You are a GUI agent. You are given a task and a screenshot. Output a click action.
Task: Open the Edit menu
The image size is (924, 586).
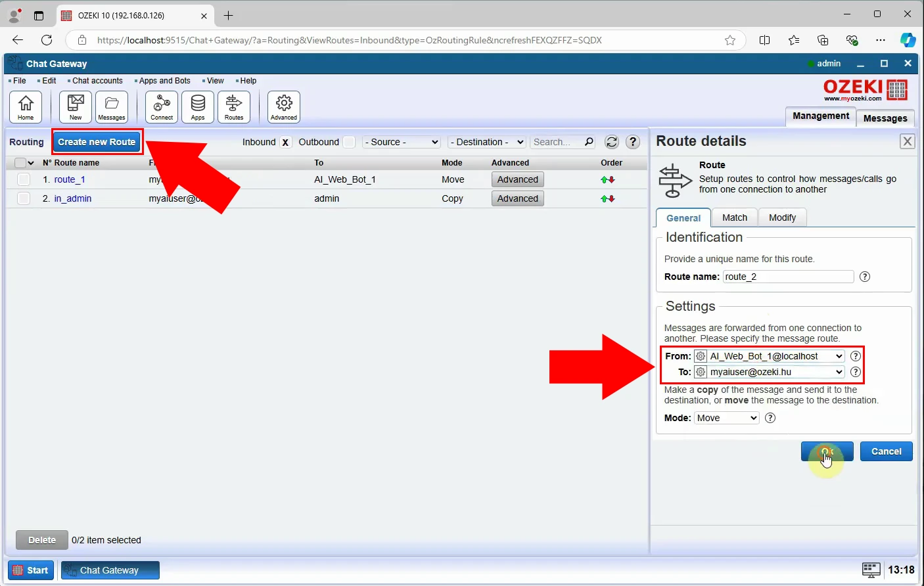49,81
